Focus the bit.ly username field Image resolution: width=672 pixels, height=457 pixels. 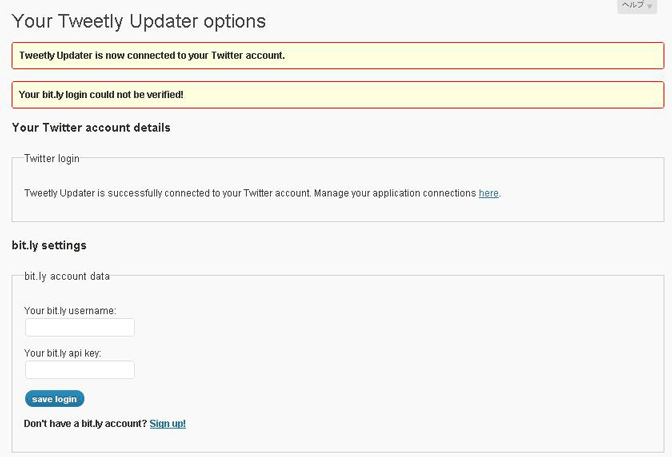[80, 328]
